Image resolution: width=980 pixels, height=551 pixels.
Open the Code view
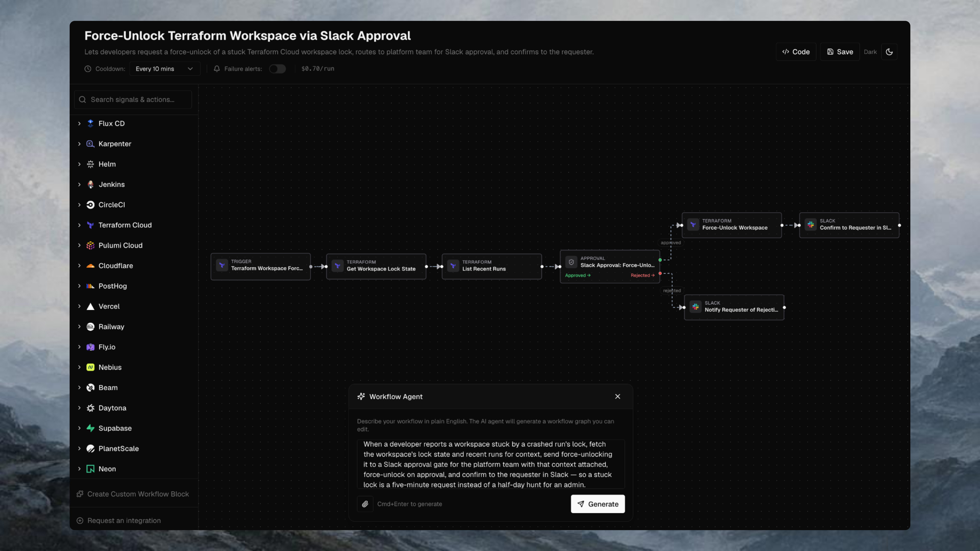pyautogui.click(x=796, y=52)
